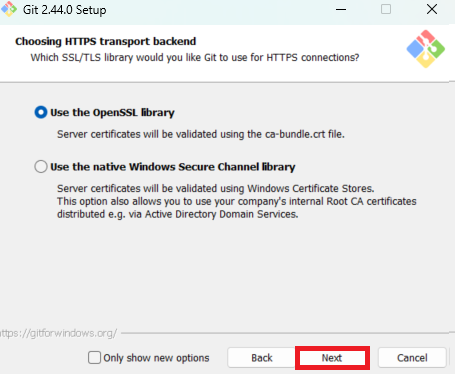Close the Git 2.44.0 Setup window
This screenshot has width=455, height=374.
point(432,9)
